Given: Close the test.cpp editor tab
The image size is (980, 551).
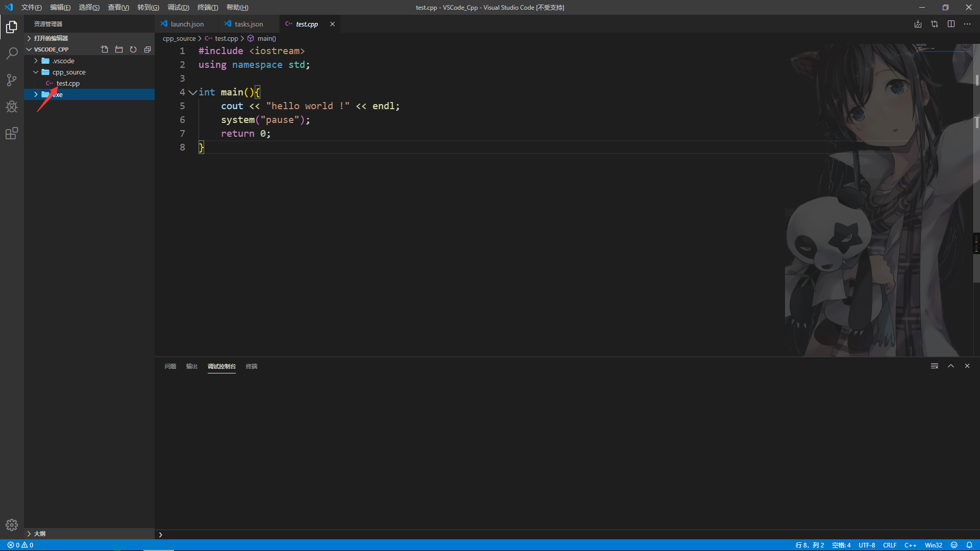Looking at the screenshot, I should 332,24.
